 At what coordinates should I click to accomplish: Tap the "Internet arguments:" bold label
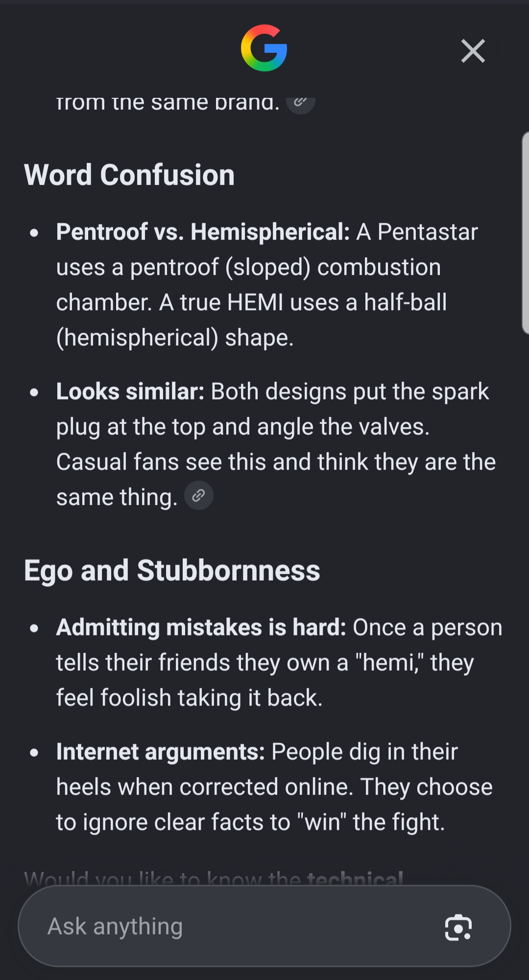(x=161, y=751)
